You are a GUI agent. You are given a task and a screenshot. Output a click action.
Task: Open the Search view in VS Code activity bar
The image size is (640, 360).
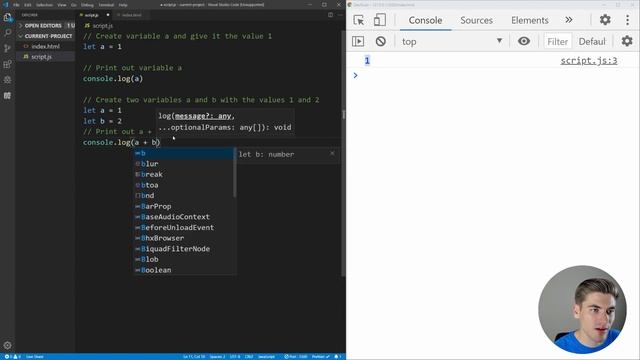click(7, 32)
